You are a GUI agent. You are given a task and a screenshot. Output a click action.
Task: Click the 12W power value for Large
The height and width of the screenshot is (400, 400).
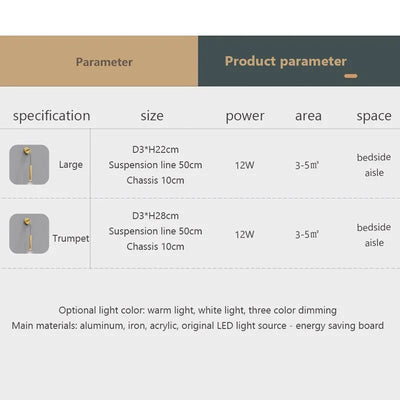coord(245,165)
